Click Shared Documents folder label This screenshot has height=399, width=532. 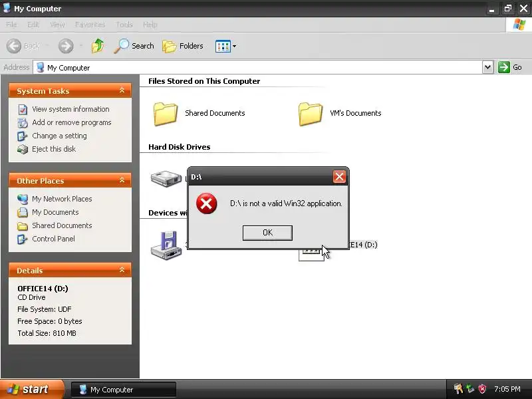(215, 113)
